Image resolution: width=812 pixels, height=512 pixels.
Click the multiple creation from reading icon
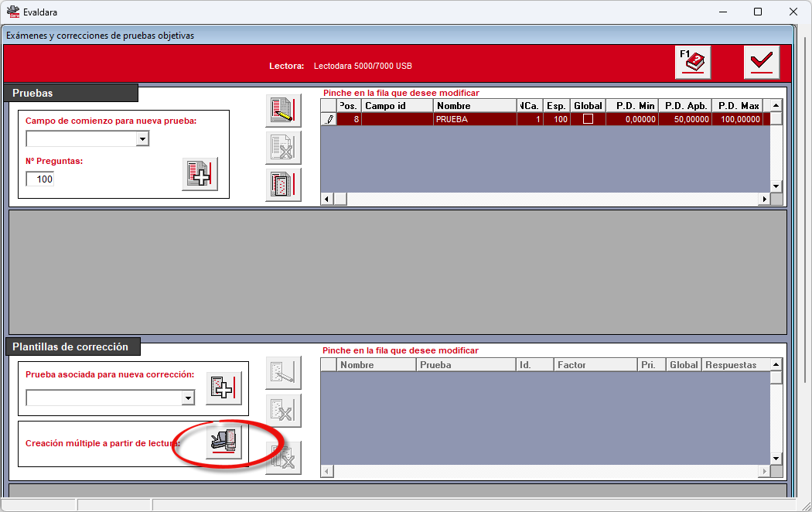(223, 442)
